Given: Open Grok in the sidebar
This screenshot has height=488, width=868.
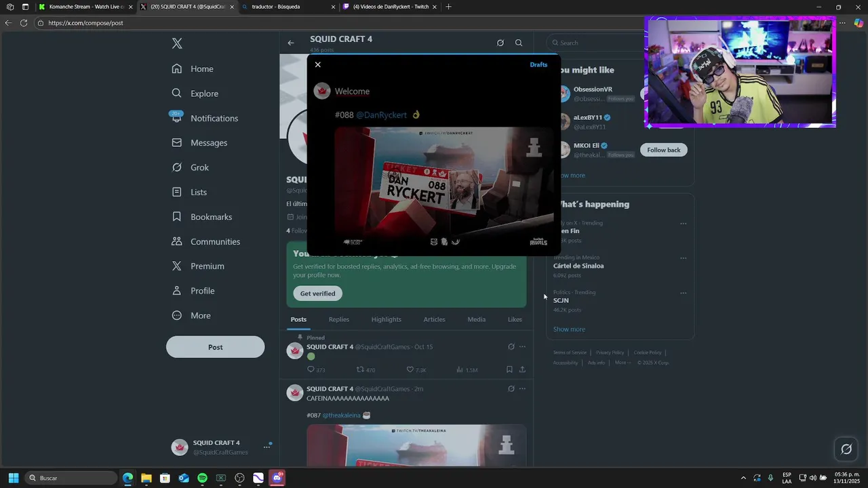Looking at the screenshot, I should point(190,167).
